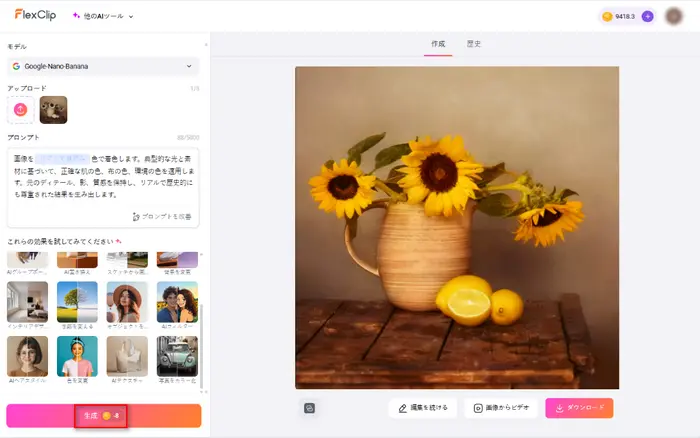This screenshot has width=700, height=438.
Task: Download the generated sunflower image
Action: coord(579,408)
